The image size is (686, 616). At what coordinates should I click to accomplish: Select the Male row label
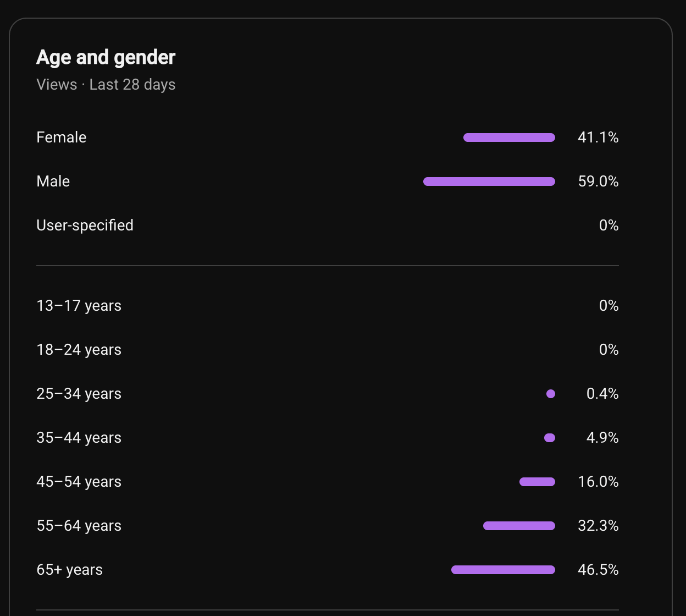pos(53,182)
